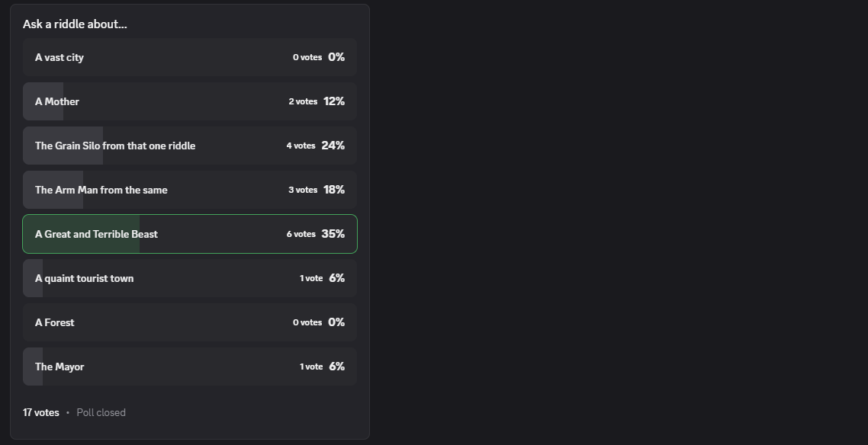Click the "3 votes" count for Arm Man
Viewport: 868px width, 445px height.
coord(302,190)
